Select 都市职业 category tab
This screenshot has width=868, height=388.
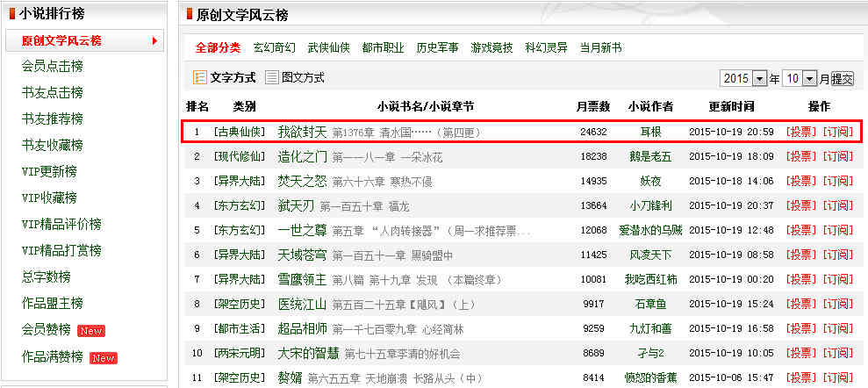coord(383,48)
